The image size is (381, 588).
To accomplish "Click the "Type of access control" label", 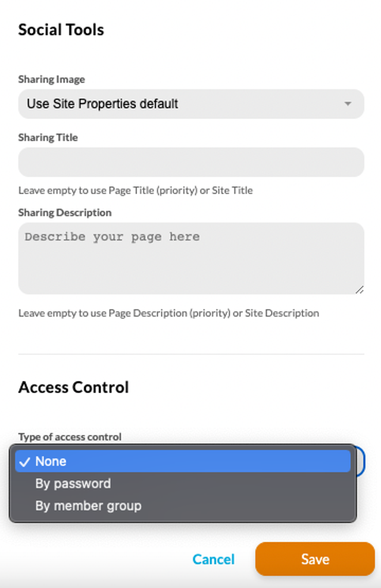I will pyautogui.click(x=70, y=437).
